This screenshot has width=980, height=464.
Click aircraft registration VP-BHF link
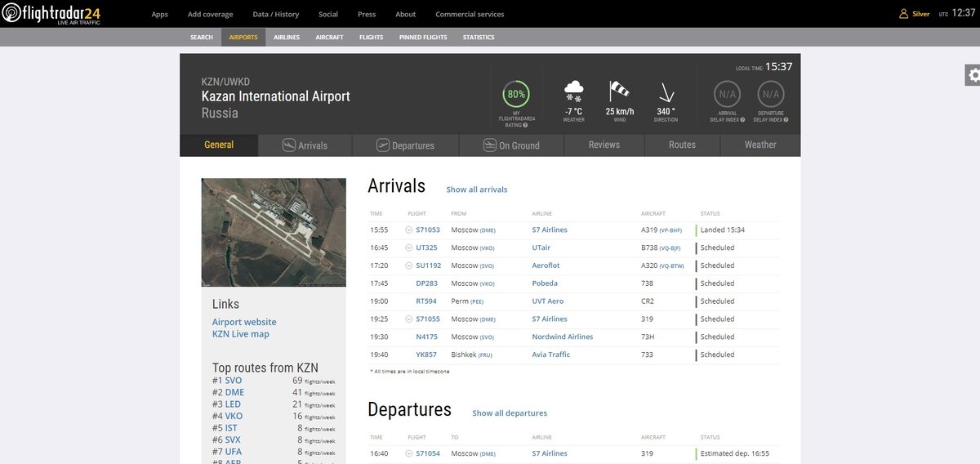pos(670,230)
